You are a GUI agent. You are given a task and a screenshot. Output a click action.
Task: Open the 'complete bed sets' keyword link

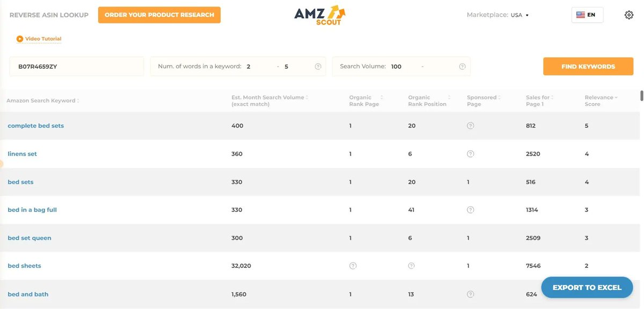point(36,126)
